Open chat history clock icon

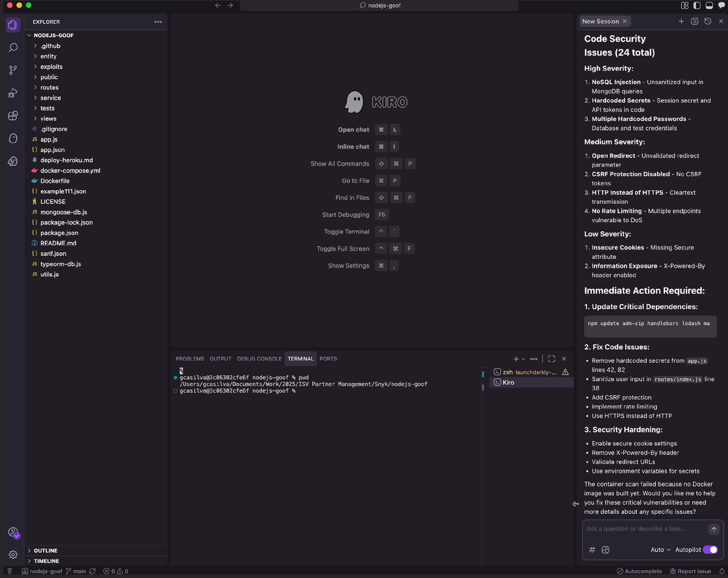(708, 21)
